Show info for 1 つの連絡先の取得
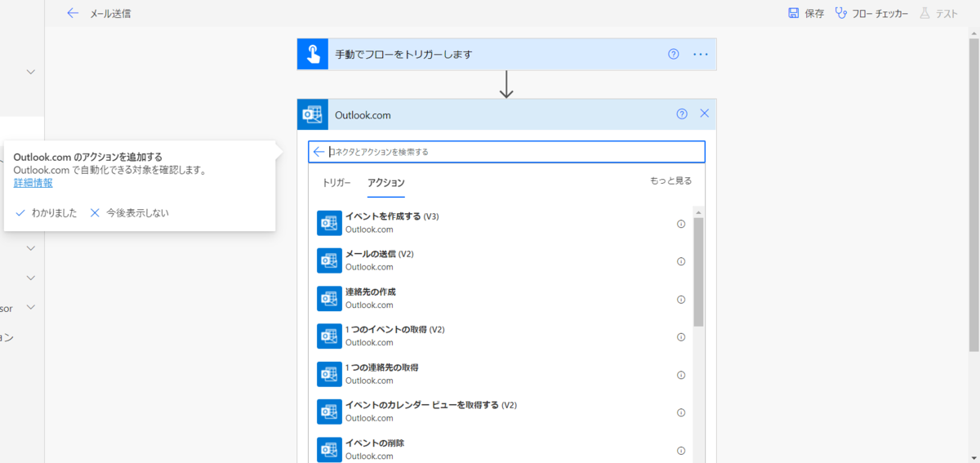The width and height of the screenshot is (980, 463). 681,375
